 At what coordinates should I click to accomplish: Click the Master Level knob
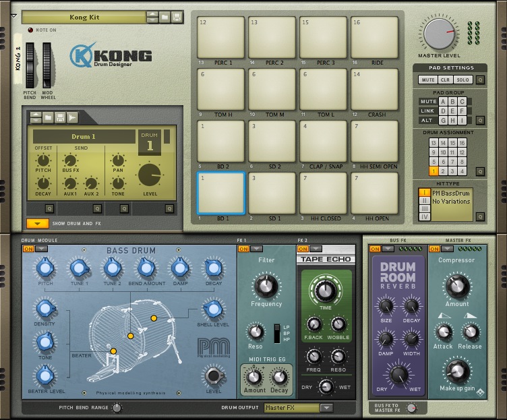click(439, 34)
